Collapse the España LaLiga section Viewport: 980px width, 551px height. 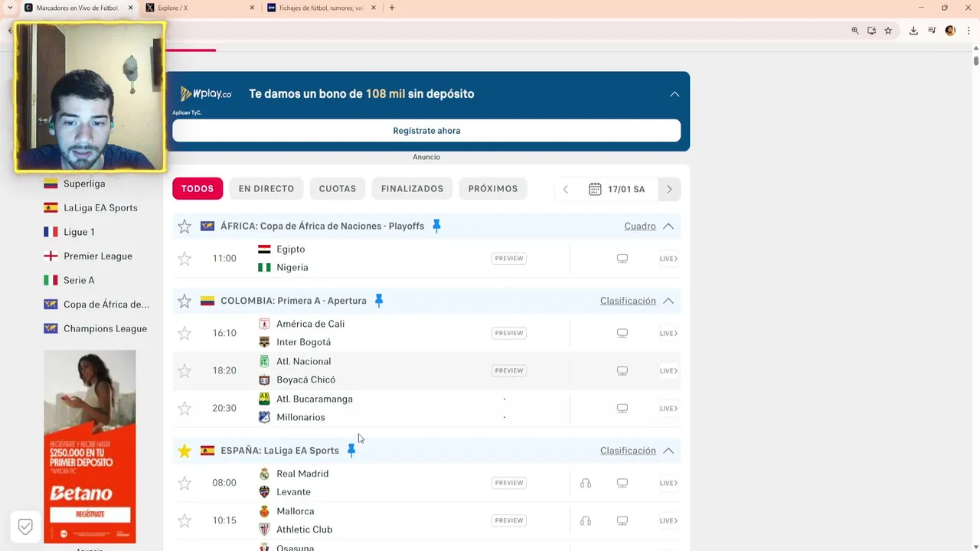tap(668, 451)
